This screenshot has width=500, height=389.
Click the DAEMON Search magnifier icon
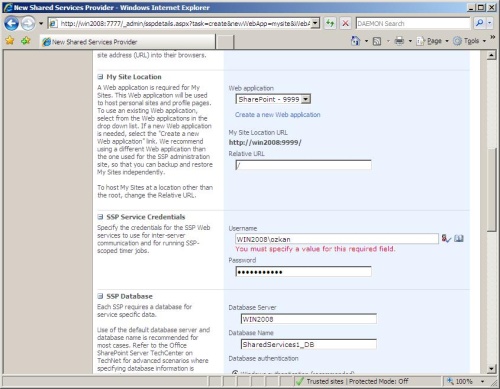point(479,23)
